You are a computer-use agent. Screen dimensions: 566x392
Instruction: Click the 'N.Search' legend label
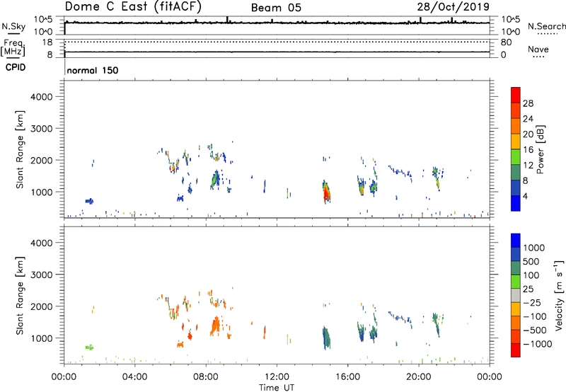[546, 26]
